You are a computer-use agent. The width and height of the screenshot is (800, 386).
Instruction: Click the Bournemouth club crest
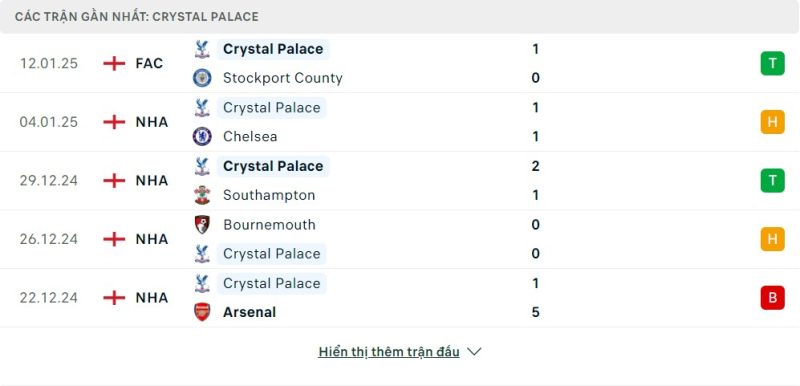(x=202, y=224)
